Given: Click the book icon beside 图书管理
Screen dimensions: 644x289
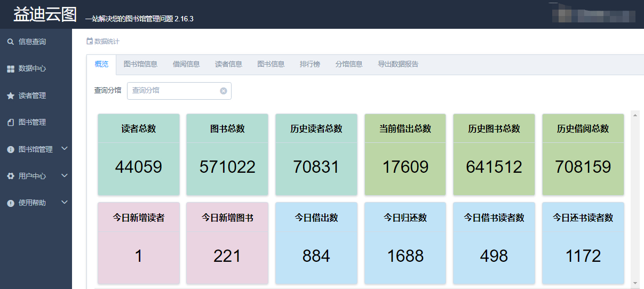Looking at the screenshot, I should tap(10, 123).
